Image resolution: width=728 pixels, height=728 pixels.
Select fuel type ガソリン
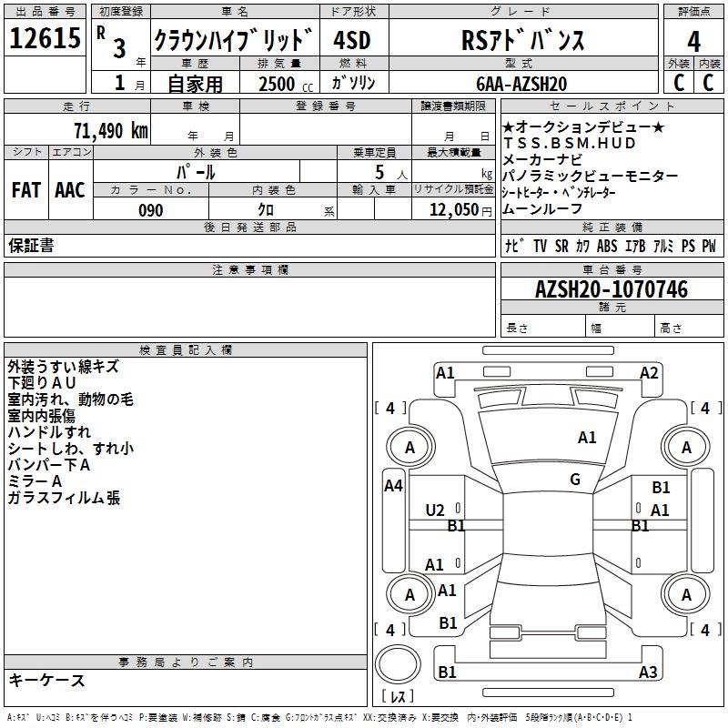coord(353,83)
